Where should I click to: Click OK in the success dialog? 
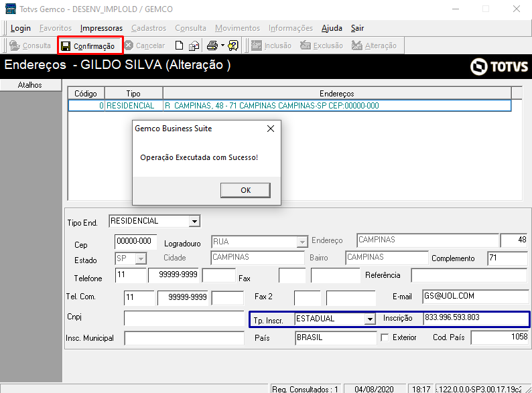tap(245, 190)
